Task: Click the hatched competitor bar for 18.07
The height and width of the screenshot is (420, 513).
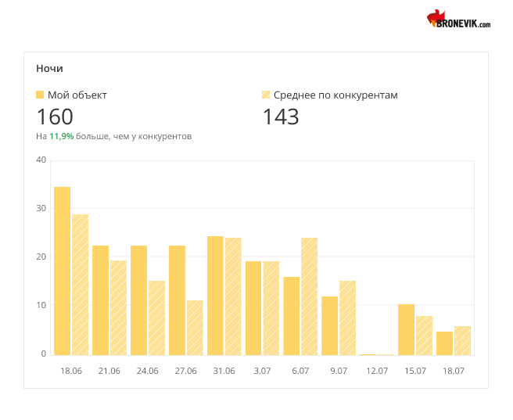Action: click(463, 340)
